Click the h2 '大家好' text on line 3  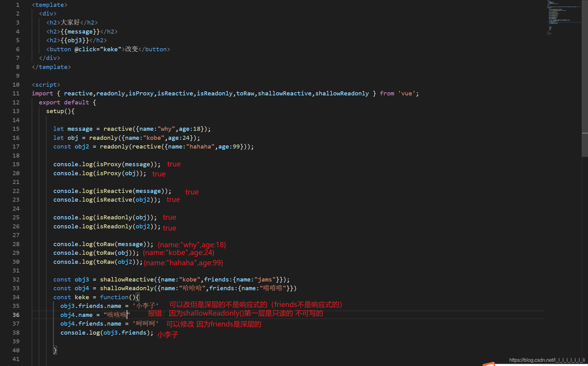click(x=70, y=22)
